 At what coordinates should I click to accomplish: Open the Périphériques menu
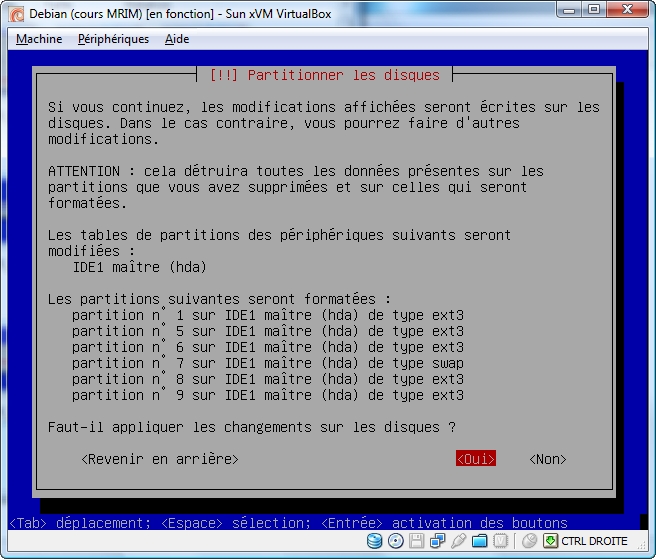[x=113, y=39]
